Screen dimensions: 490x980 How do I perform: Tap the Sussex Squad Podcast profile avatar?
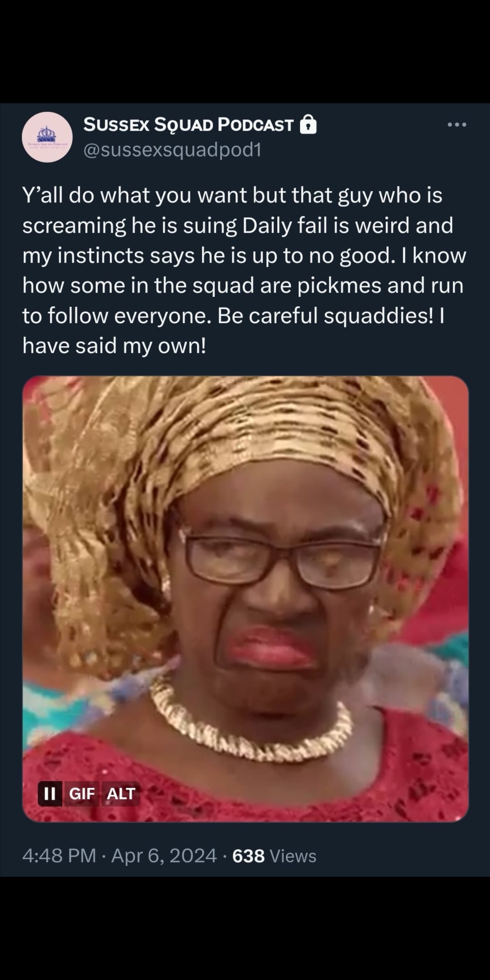[x=47, y=137]
